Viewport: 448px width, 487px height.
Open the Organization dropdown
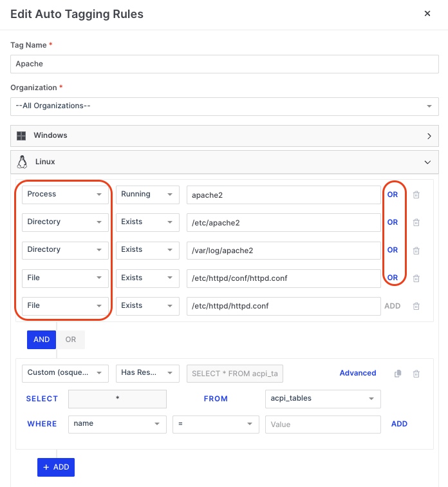pyautogui.click(x=224, y=106)
